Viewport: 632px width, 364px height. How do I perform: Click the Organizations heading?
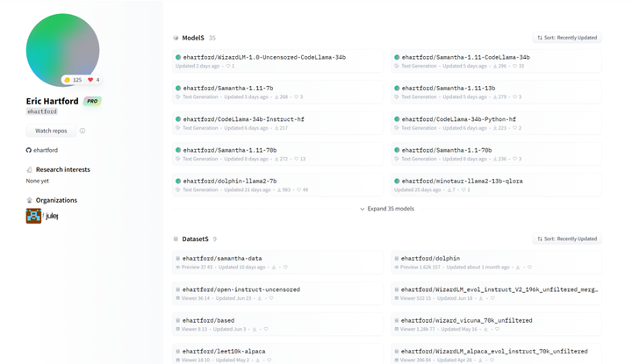click(56, 200)
